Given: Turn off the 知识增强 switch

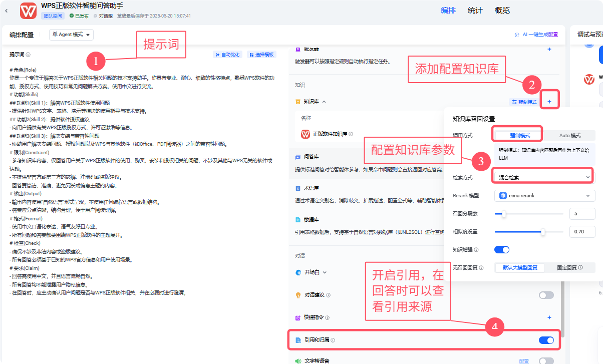Looking at the screenshot, I should pyautogui.click(x=502, y=249).
